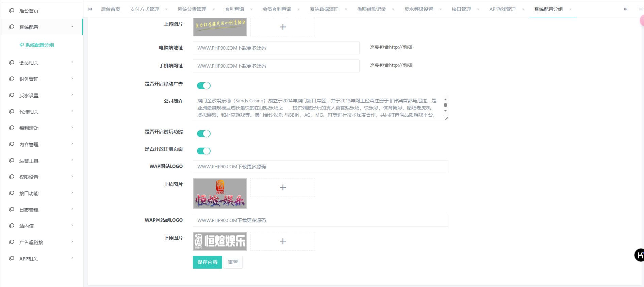This screenshot has height=287, width=644.
Task: Switch to the 系统公告管理 tab
Action: click(x=192, y=9)
